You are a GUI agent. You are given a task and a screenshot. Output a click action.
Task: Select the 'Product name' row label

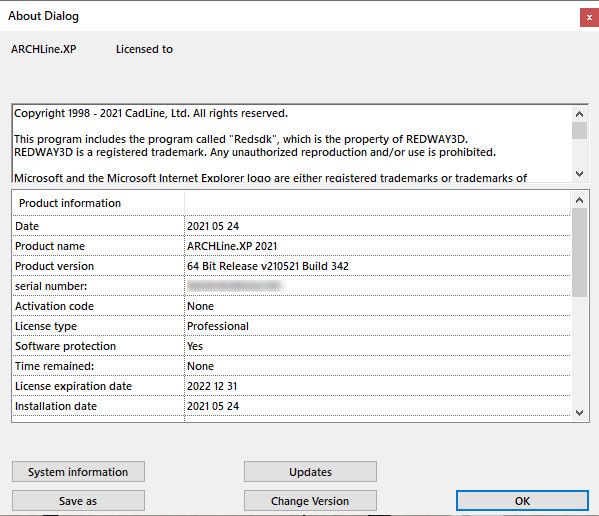(50, 246)
